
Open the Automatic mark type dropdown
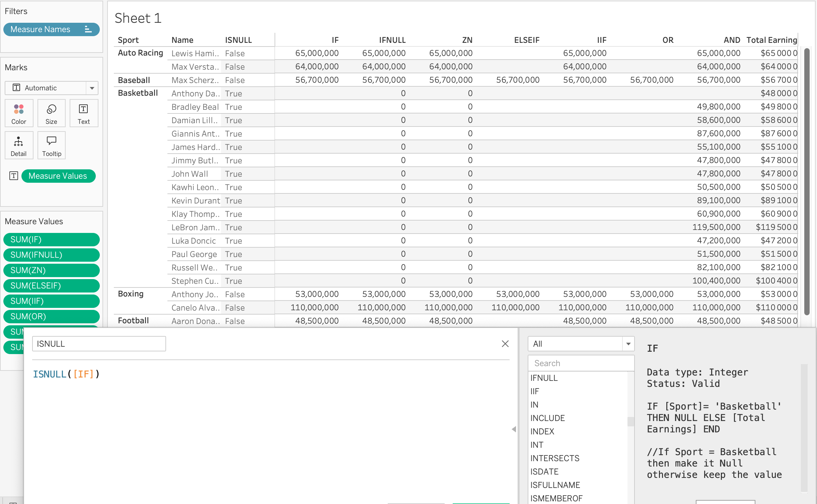point(92,88)
